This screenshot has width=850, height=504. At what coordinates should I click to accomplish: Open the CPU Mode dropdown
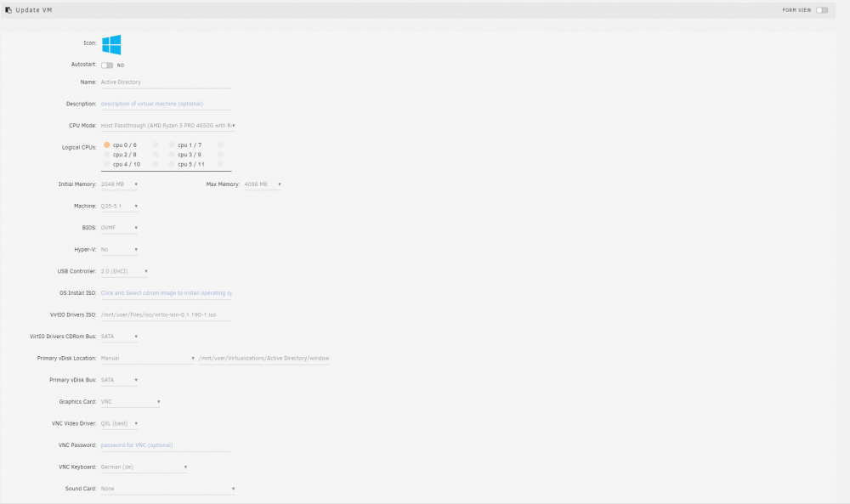tap(168, 125)
